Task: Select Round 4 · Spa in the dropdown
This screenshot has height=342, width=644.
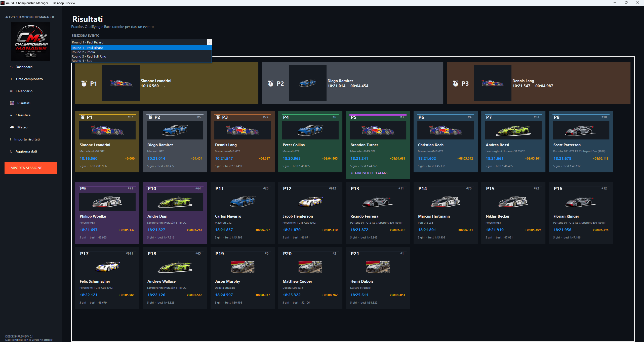Action: tap(141, 61)
